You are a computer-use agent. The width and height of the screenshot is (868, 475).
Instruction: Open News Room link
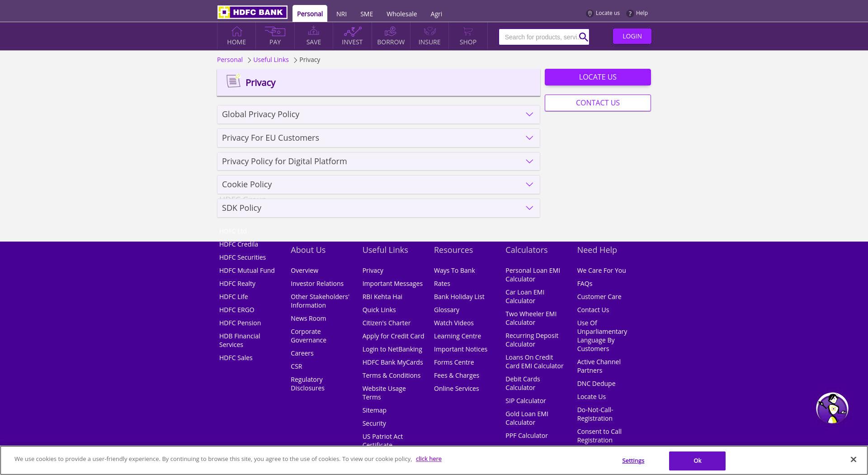point(308,318)
